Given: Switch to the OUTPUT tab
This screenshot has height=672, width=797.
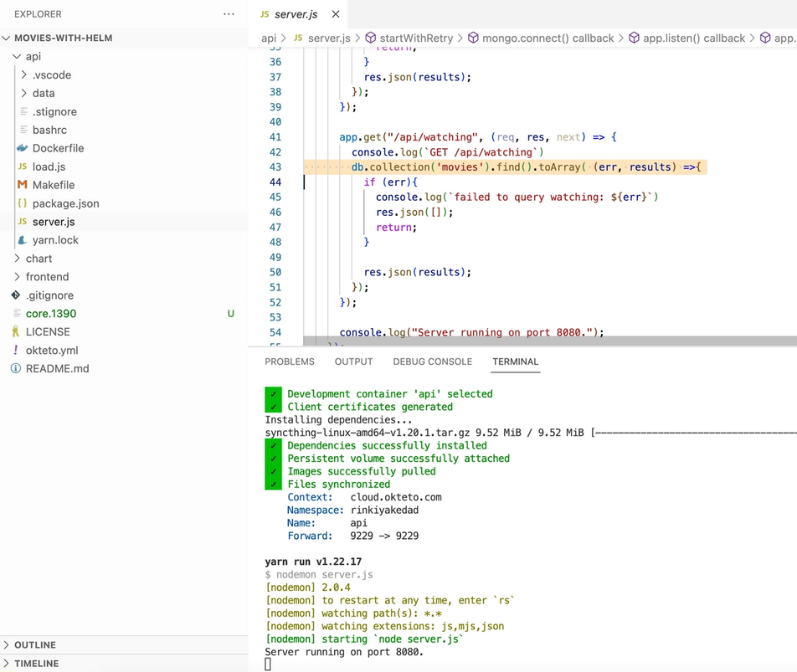Looking at the screenshot, I should tap(352, 362).
